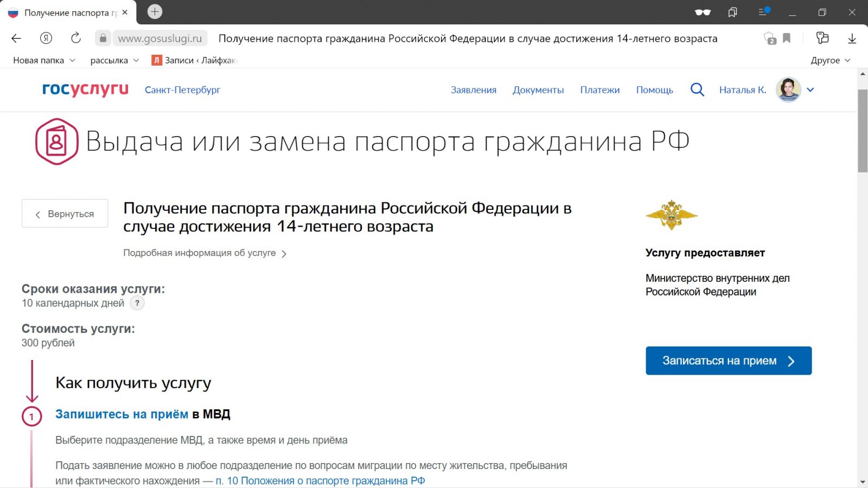
Task: Click the passport service icon logo
Action: tap(57, 142)
